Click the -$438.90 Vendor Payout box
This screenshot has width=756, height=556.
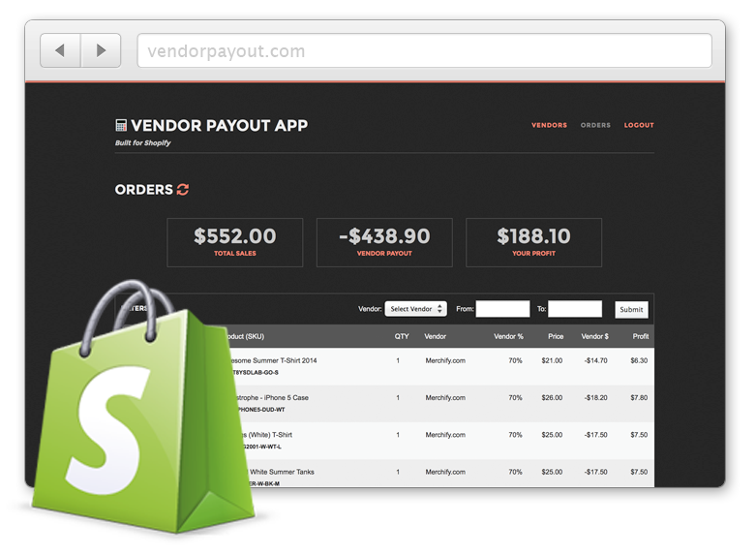384,242
